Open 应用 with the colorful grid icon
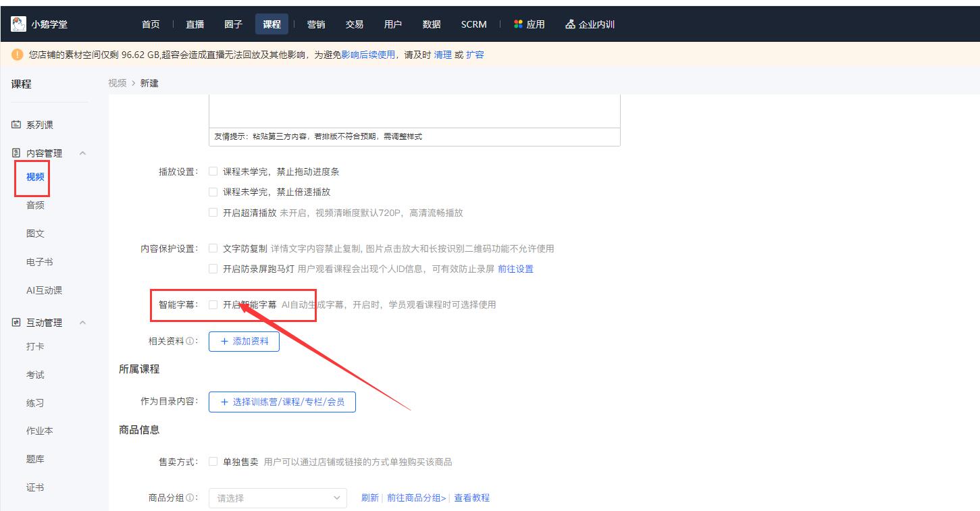980x511 pixels. tap(519, 24)
